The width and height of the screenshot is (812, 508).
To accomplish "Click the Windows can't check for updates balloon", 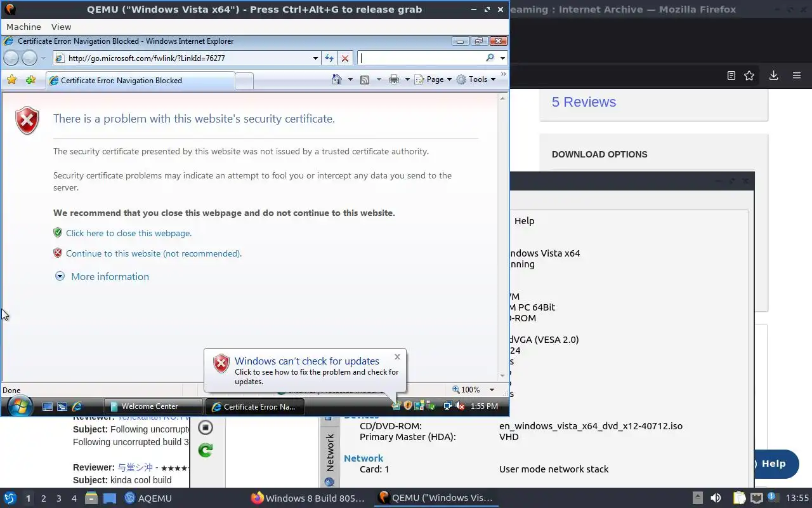I will [x=305, y=371].
